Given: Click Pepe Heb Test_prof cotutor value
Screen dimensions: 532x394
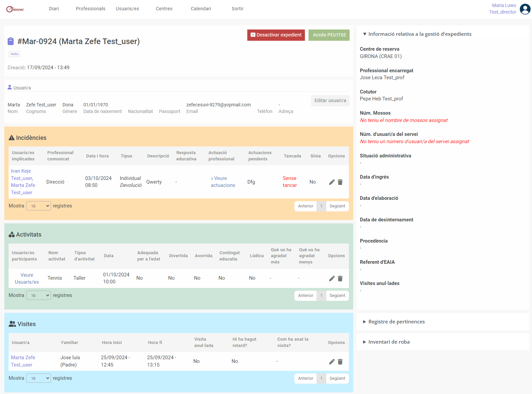Looking at the screenshot, I should pyautogui.click(x=381, y=99).
